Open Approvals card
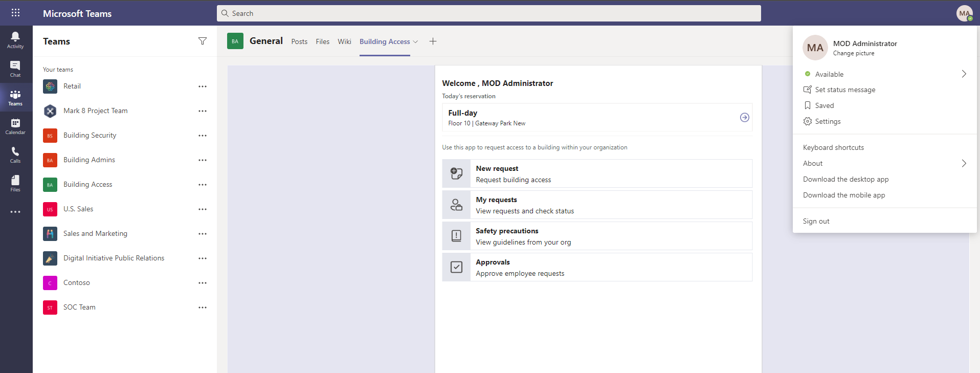The image size is (980, 373). pyautogui.click(x=597, y=267)
